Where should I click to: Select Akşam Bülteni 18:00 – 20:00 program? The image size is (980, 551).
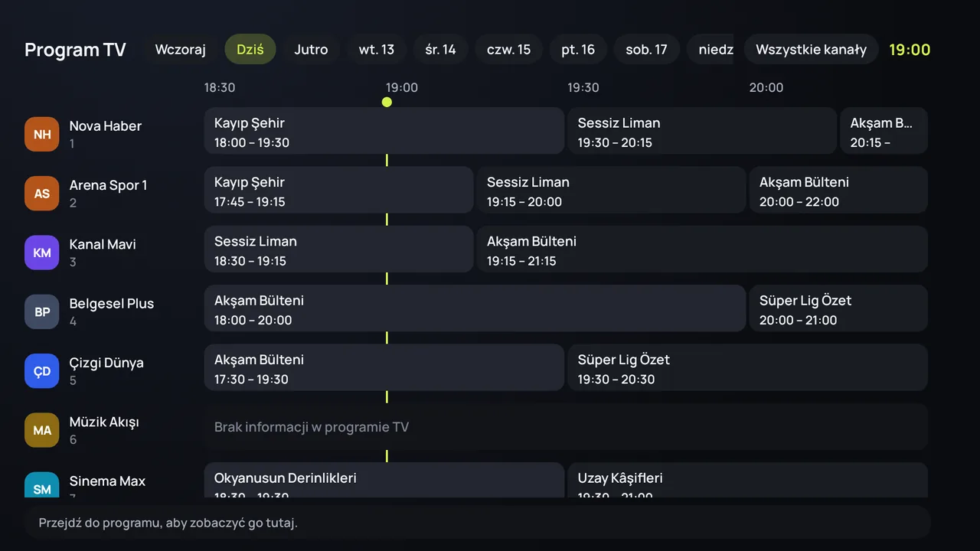pos(475,309)
